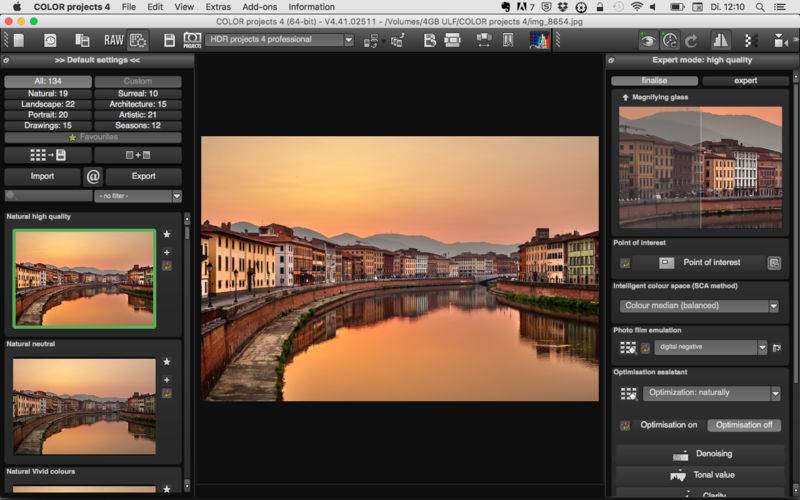Filter presets by Portrait: 20
Viewport: 800px width, 500px height.
click(x=48, y=115)
